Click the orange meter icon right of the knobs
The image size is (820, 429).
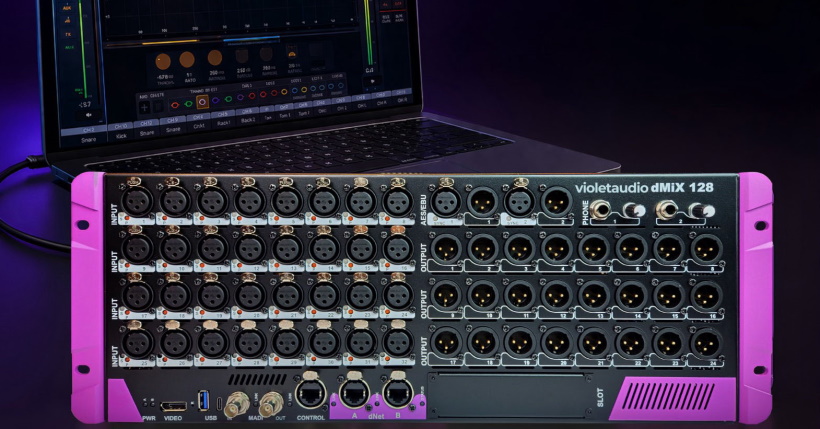(x=292, y=52)
